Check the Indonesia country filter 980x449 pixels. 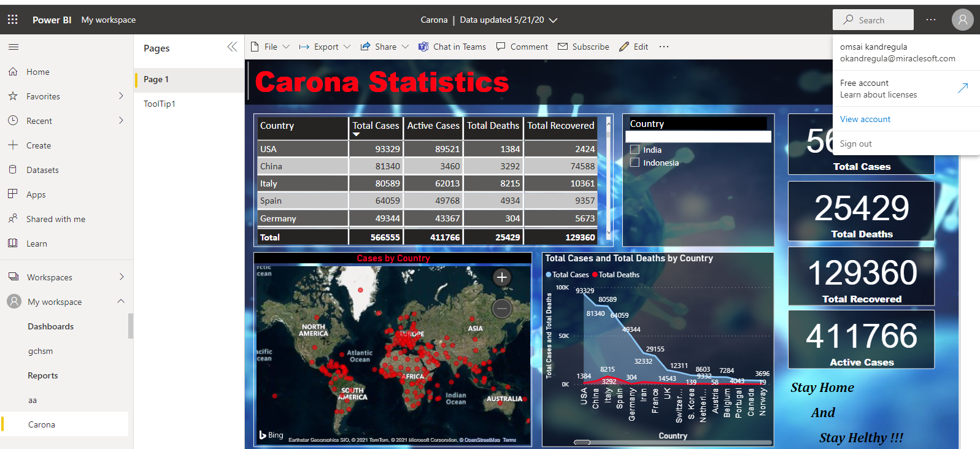tap(635, 163)
